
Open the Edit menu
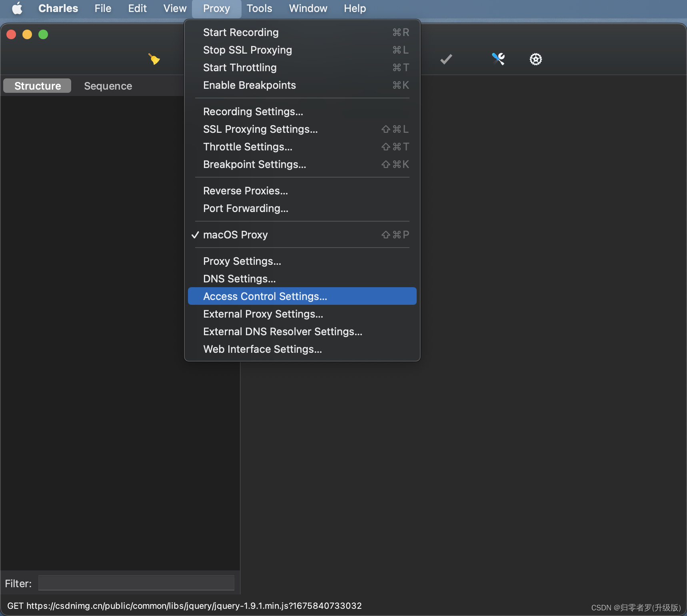pos(137,8)
